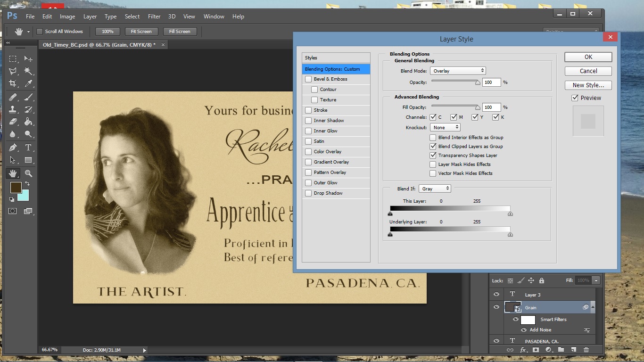Select the Type tool in toolbar
The height and width of the screenshot is (362, 644).
28,148
